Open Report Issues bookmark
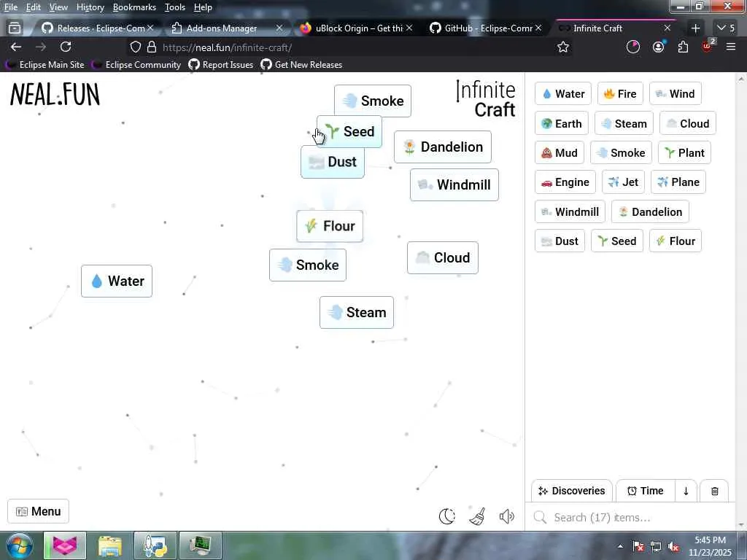 pos(221,65)
